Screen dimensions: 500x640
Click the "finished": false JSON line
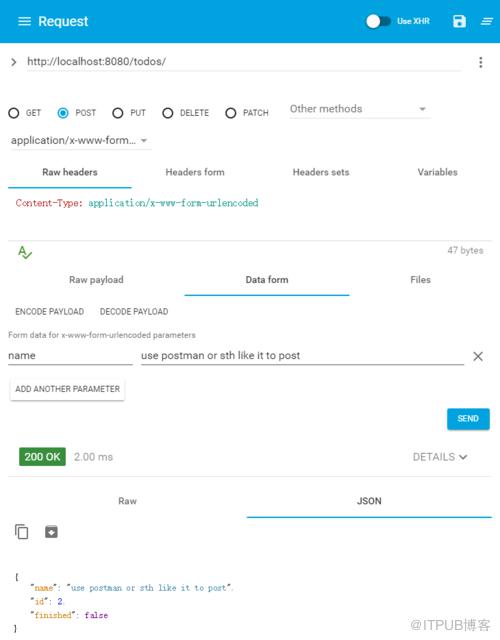point(69,615)
